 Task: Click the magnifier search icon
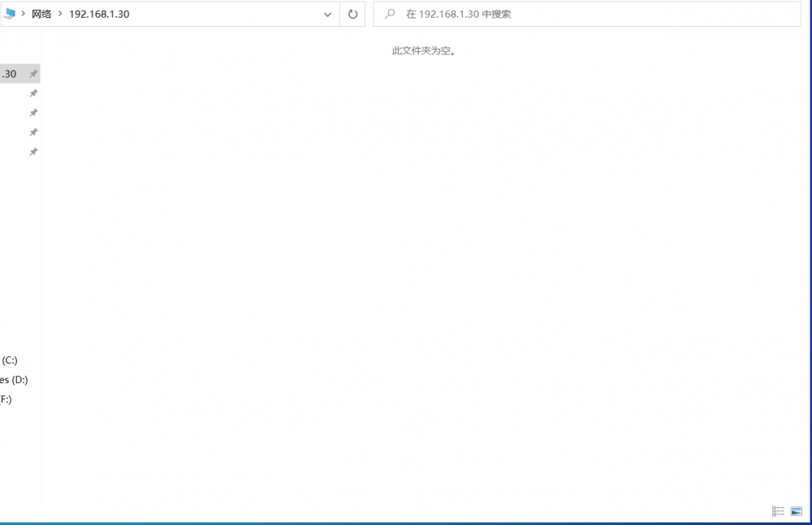[390, 14]
